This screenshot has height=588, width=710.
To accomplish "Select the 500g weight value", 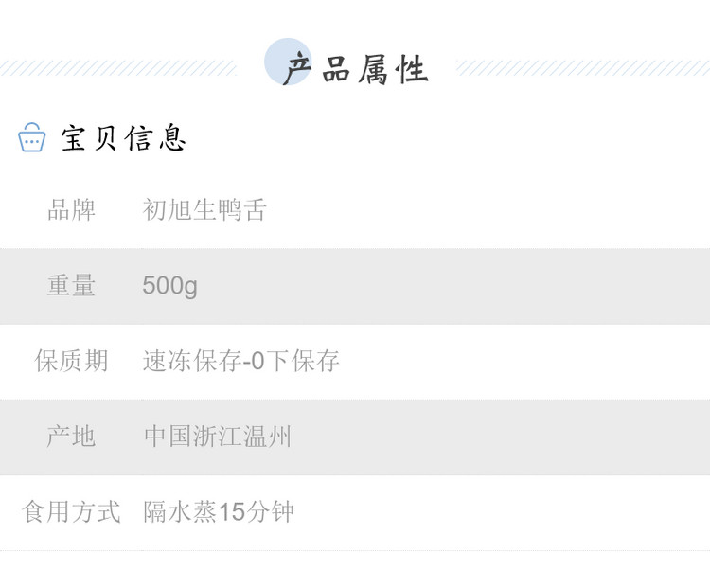I will (x=170, y=285).
